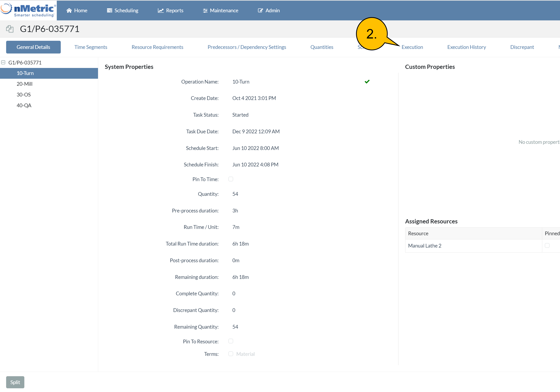Screen dimensions: 560x392
Task: Click the Admin edit pencil icon
Action: pyautogui.click(x=260, y=10)
